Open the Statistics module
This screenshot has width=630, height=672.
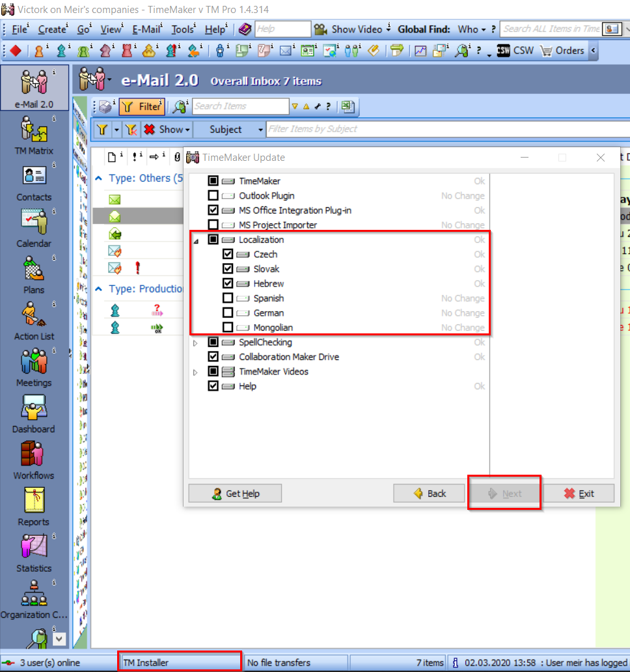pyautogui.click(x=34, y=552)
